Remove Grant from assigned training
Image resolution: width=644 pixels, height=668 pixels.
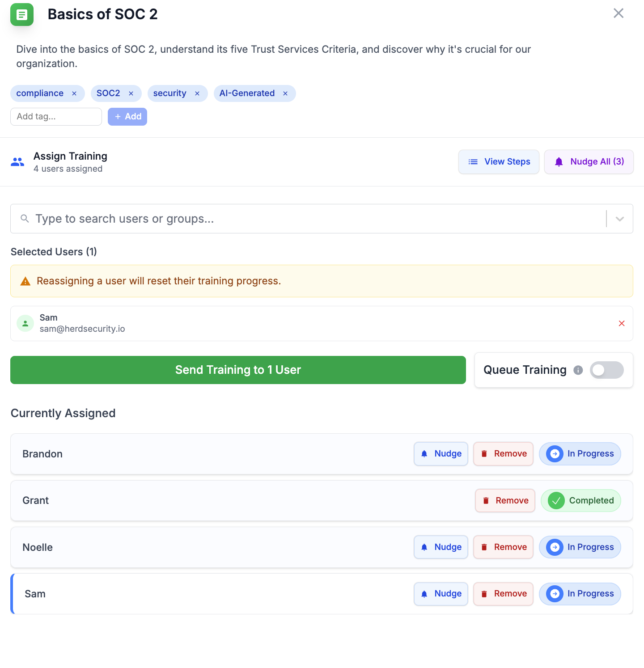(505, 501)
